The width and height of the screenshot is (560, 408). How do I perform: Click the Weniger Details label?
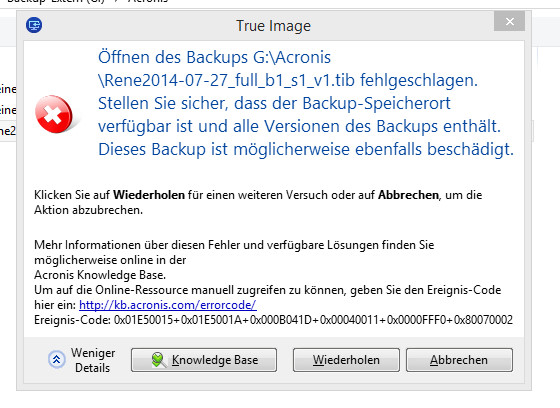coord(93,360)
